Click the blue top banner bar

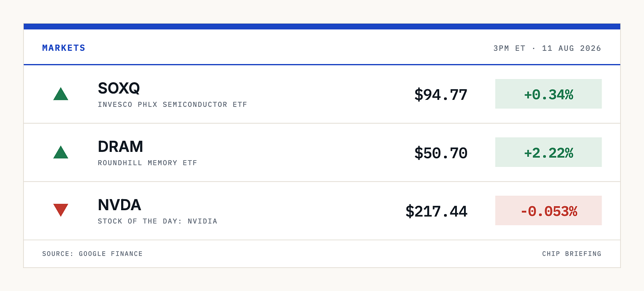pyautogui.click(x=322, y=26)
